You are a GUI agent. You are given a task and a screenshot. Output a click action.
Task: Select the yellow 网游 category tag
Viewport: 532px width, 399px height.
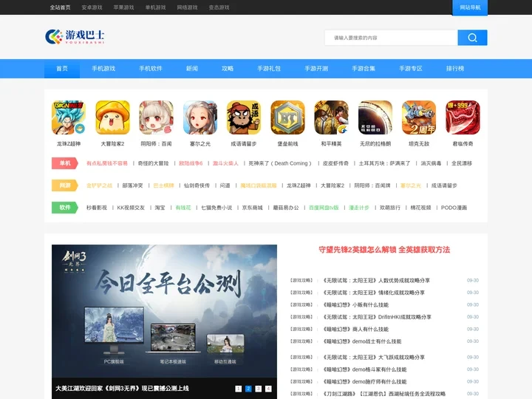click(x=65, y=185)
